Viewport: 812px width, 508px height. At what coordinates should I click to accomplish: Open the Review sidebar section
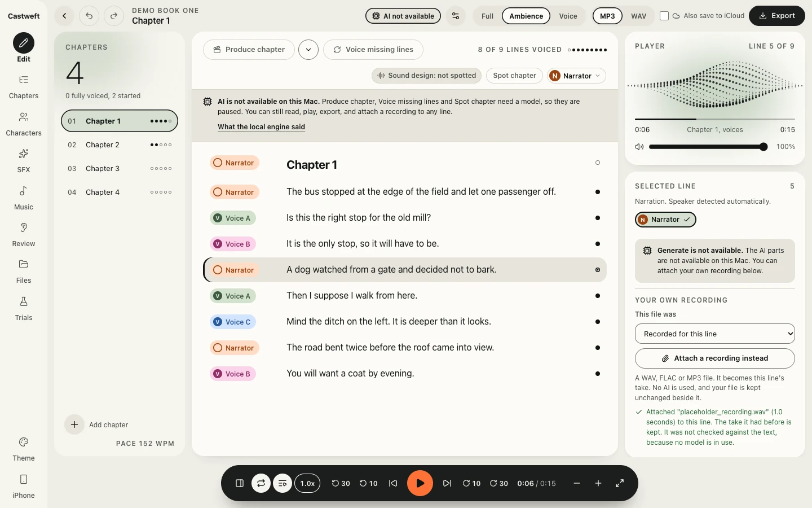point(24,235)
